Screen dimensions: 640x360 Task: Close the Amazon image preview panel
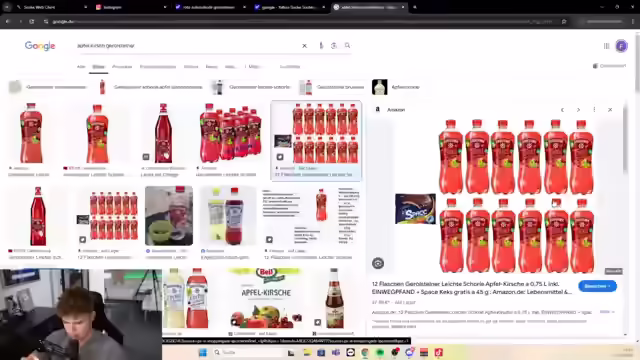tap(610, 110)
